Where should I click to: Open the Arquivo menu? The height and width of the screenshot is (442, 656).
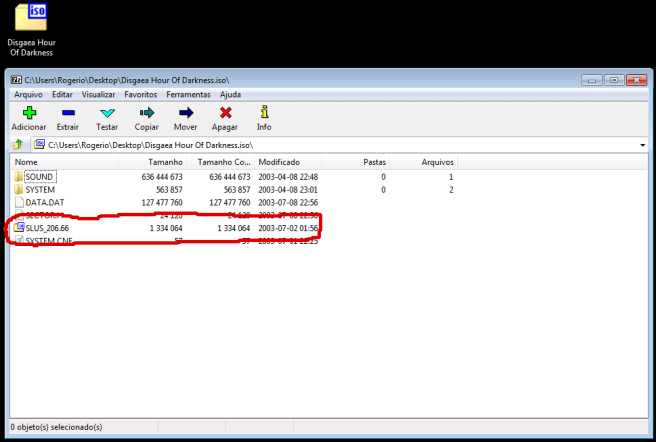point(27,94)
